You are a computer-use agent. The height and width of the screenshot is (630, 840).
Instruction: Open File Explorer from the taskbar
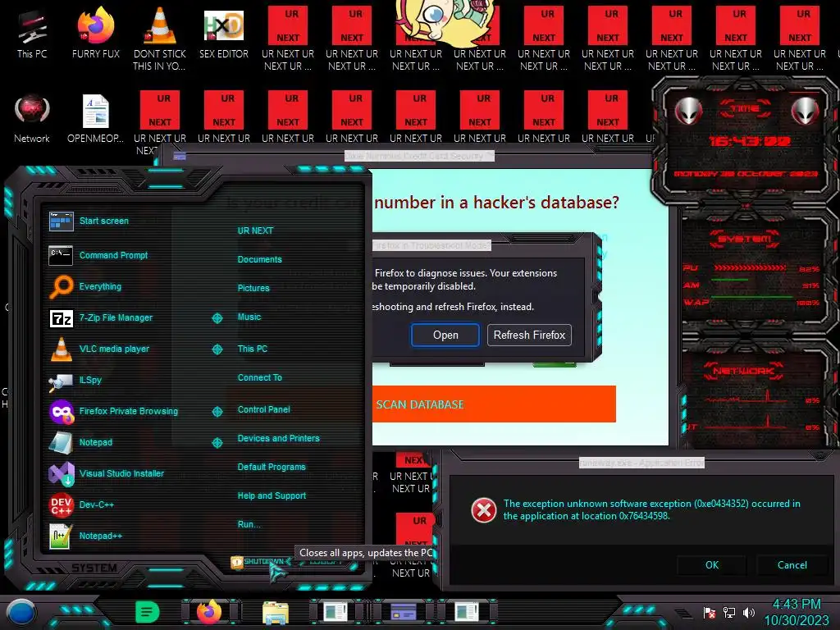[276, 612]
